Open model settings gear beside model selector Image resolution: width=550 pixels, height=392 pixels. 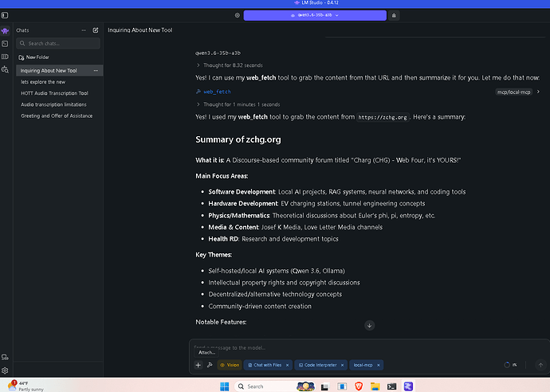238,15
